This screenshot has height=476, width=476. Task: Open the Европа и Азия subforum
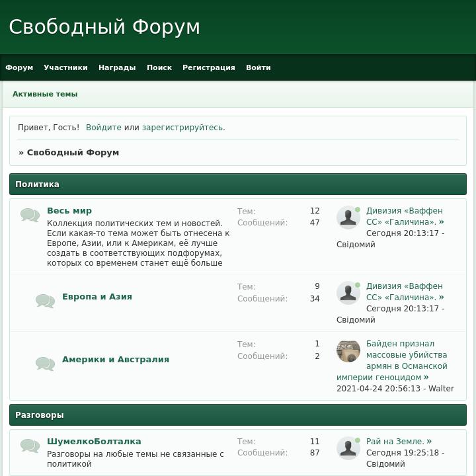click(x=97, y=297)
